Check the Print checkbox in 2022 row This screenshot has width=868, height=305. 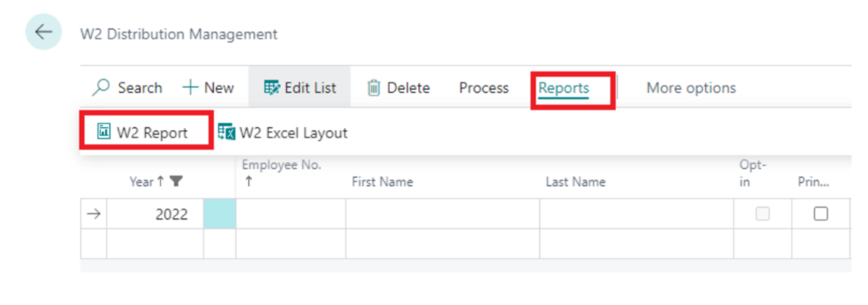click(x=821, y=214)
